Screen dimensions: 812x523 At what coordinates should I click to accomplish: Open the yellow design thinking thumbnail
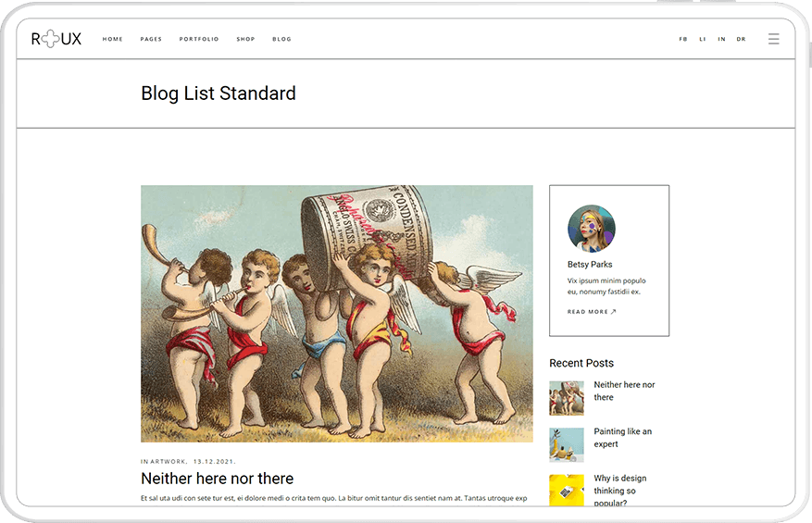[567, 491]
